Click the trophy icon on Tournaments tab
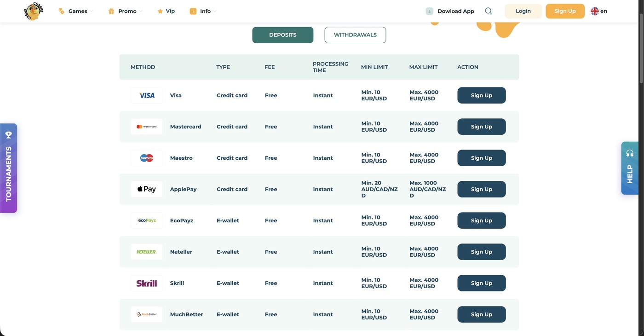Viewport: 644px width, 336px height. pos(8,134)
